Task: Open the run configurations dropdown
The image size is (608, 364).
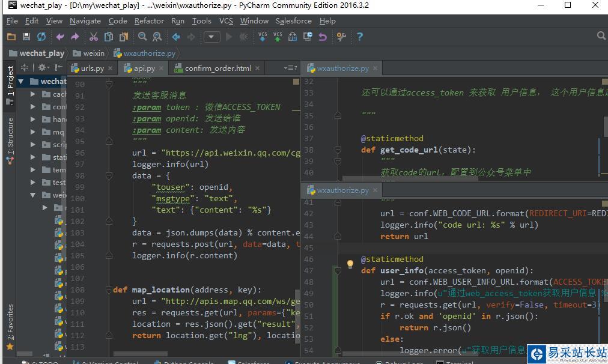Action: (211, 37)
